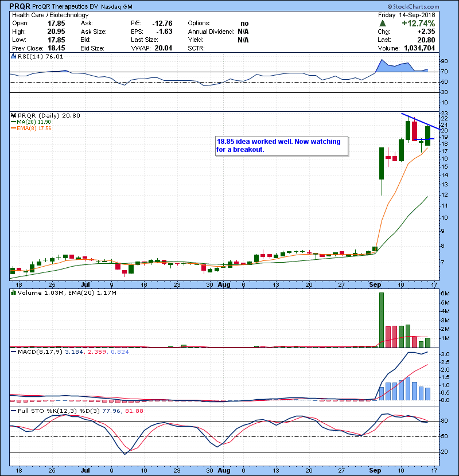Click the MACD histogram value 0.824

[120, 352]
